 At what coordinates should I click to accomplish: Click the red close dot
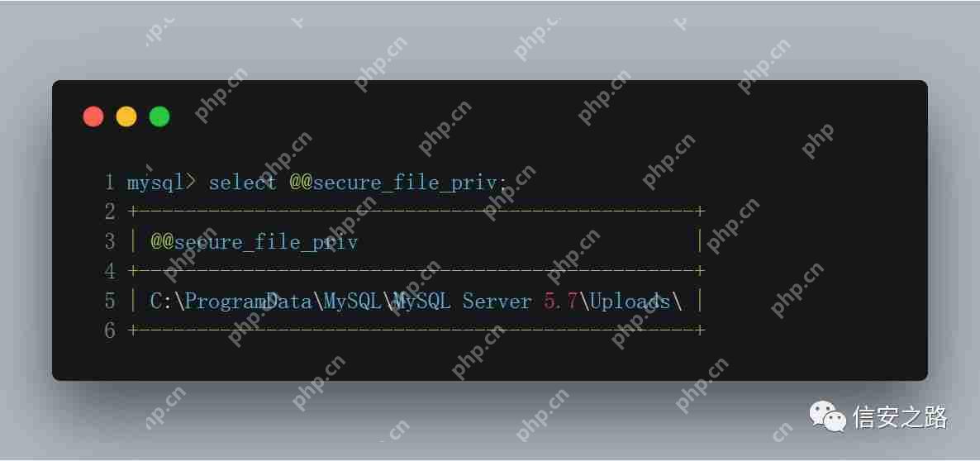[x=93, y=116]
